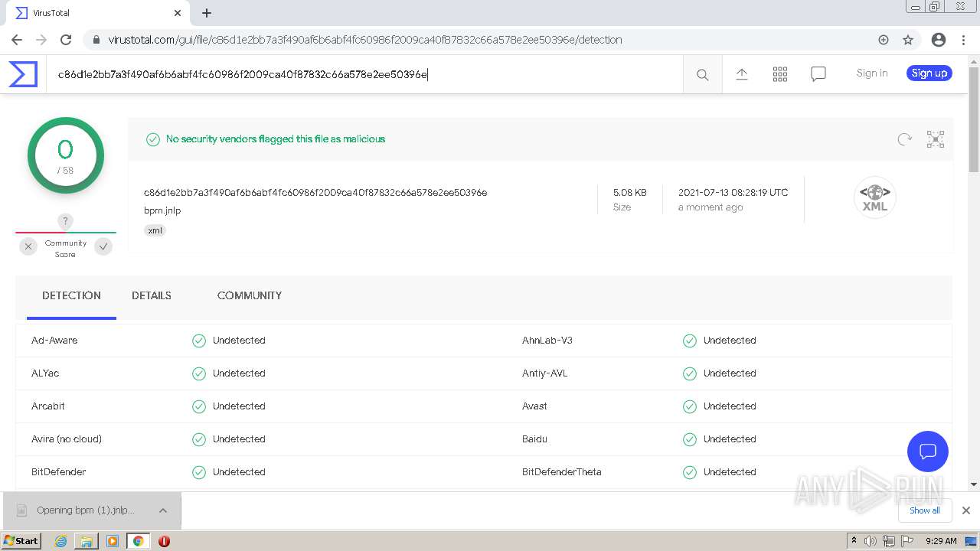Click the Antiy-AVL vendor name
Screen dimensions: 980x551
point(545,373)
